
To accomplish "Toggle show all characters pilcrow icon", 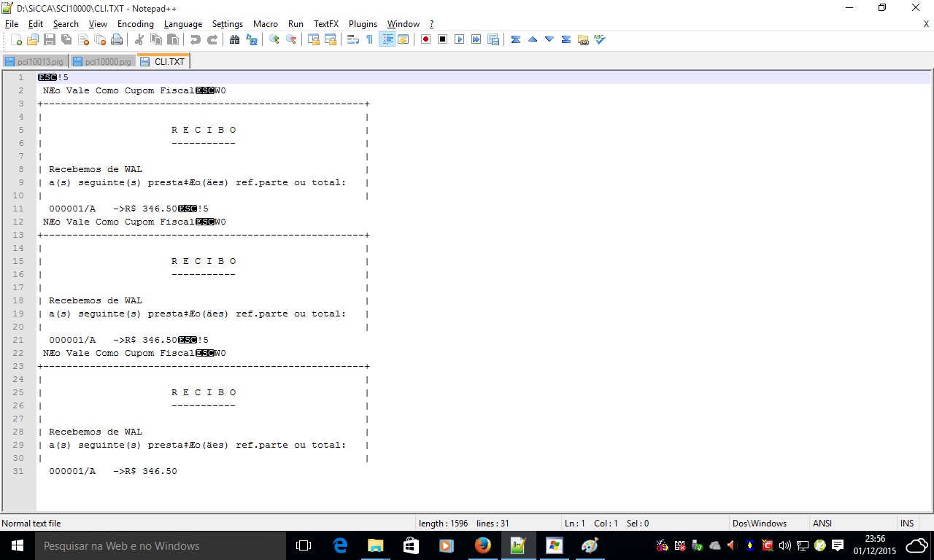I will pyautogui.click(x=369, y=39).
